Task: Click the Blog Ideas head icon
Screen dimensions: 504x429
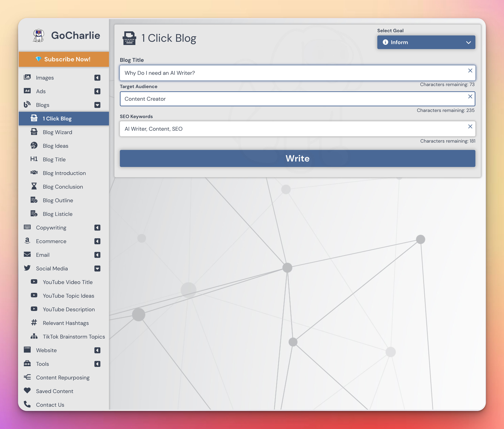Action: click(x=34, y=145)
